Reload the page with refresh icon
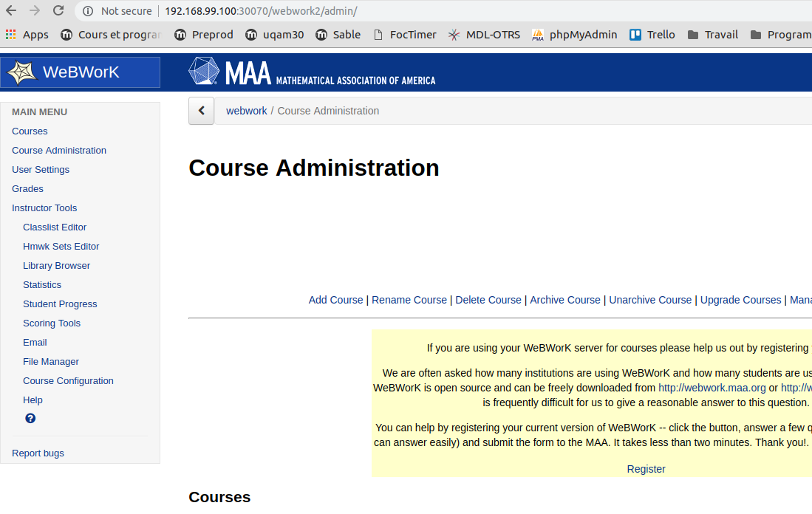Image resolution: width=812 pixels, height=514 pixels. [58, 10]
